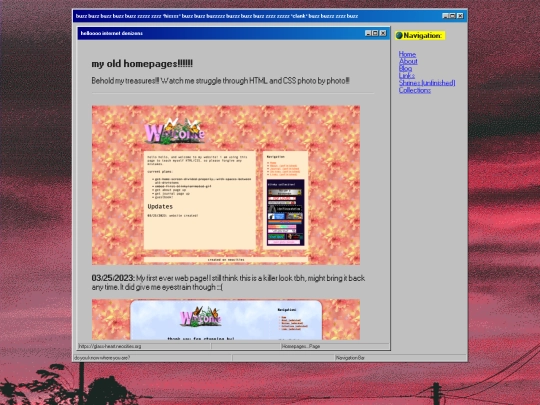The height and width of the screenshot is (405, 540).
Task: Maximize the outer 'buzz buzz' window
Action: [452, 16]
